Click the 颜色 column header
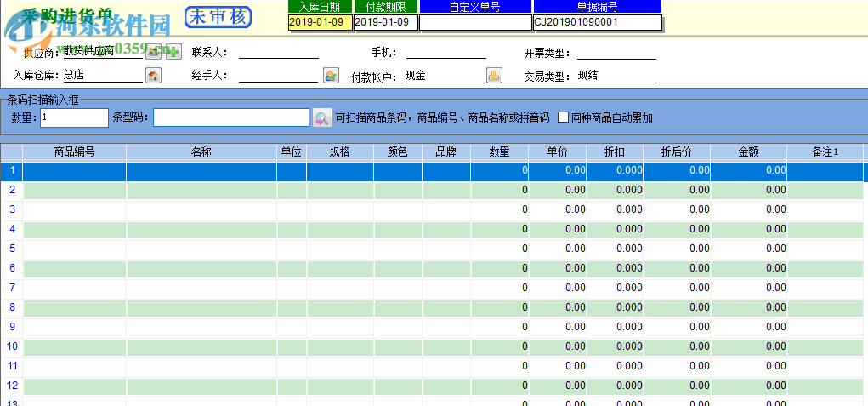 (398, 152)
